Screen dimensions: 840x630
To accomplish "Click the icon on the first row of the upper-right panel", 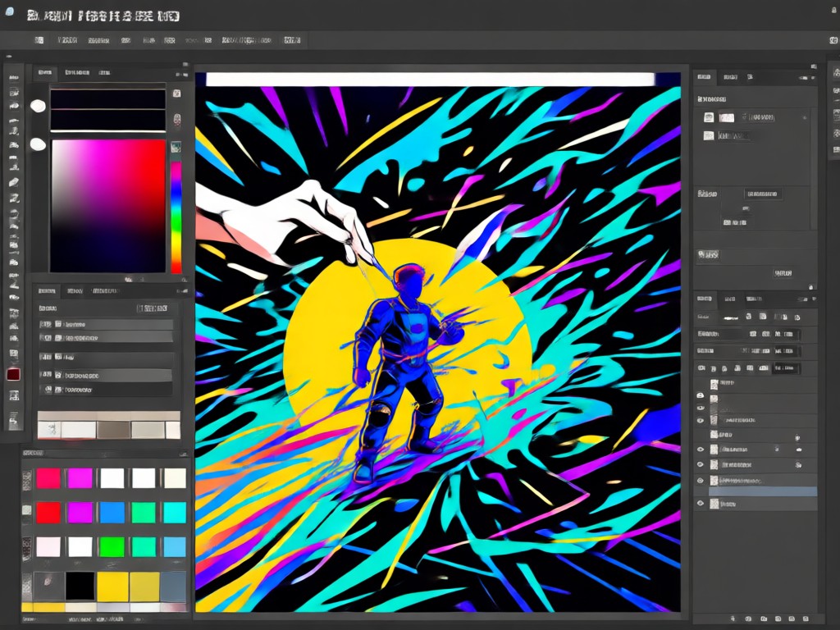I will [x=709, y=117].
